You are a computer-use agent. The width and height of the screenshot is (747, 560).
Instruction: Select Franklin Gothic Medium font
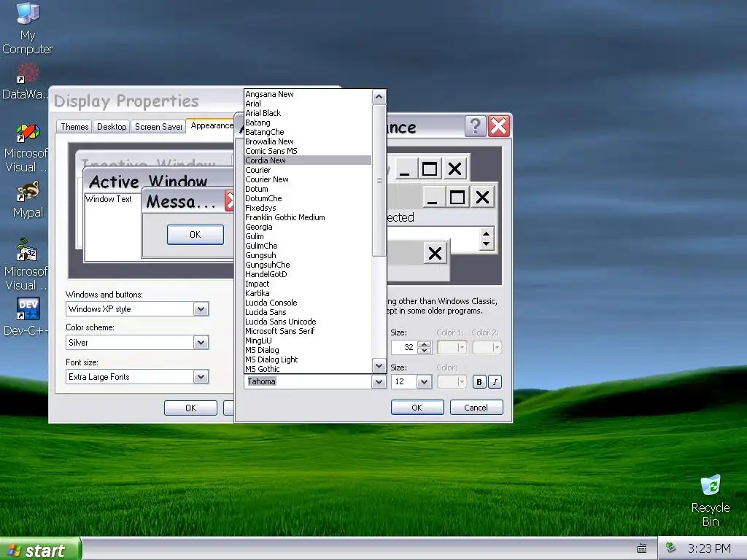pos(308,217)
